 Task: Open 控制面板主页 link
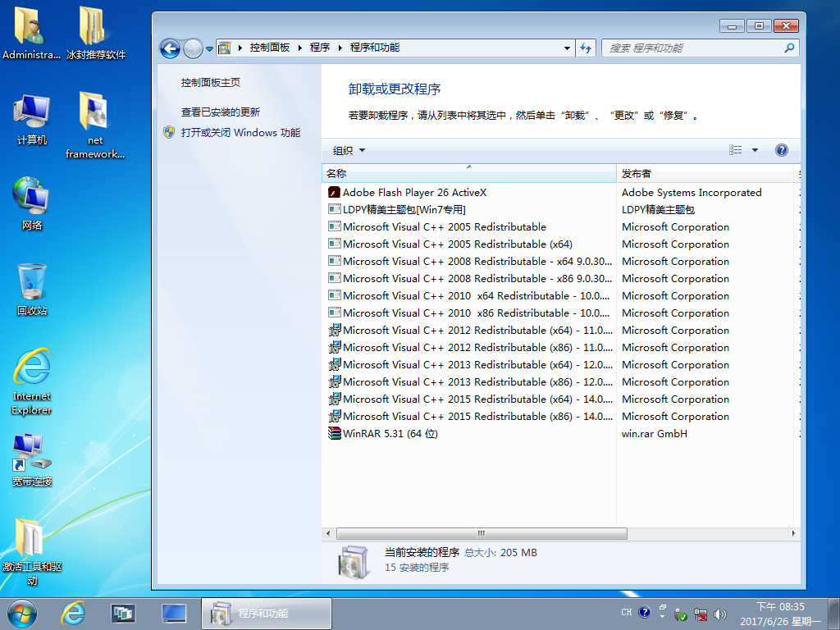tap(211, 83)
